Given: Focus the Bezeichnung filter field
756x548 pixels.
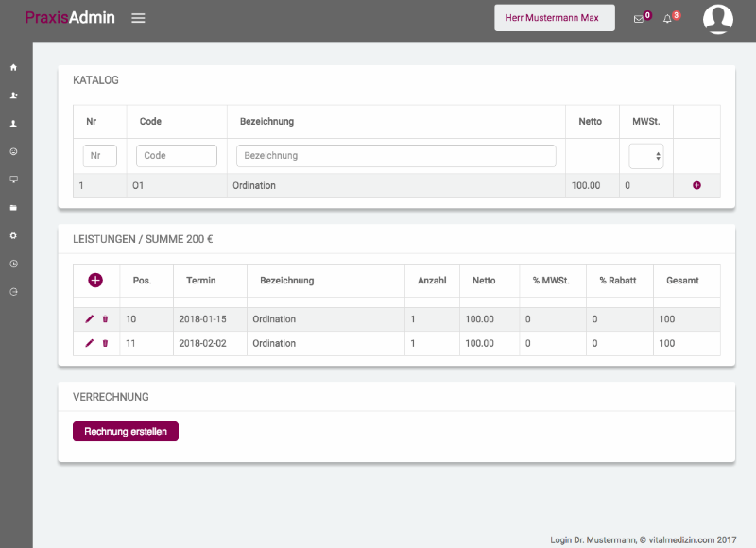Looking at the screenshot, I should [396, 156].
